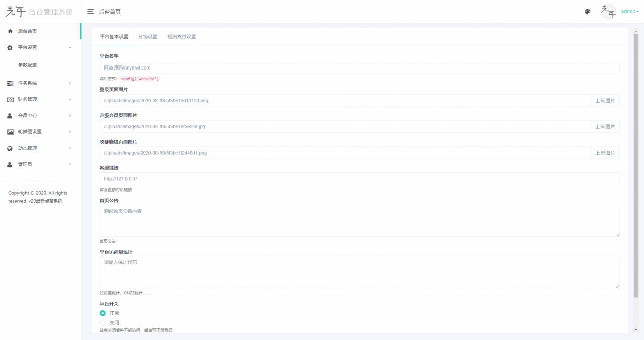The image size is (644, 340).
Task: Click 上传图片 for 收徒赚钱页面图片
Action: 605,153
